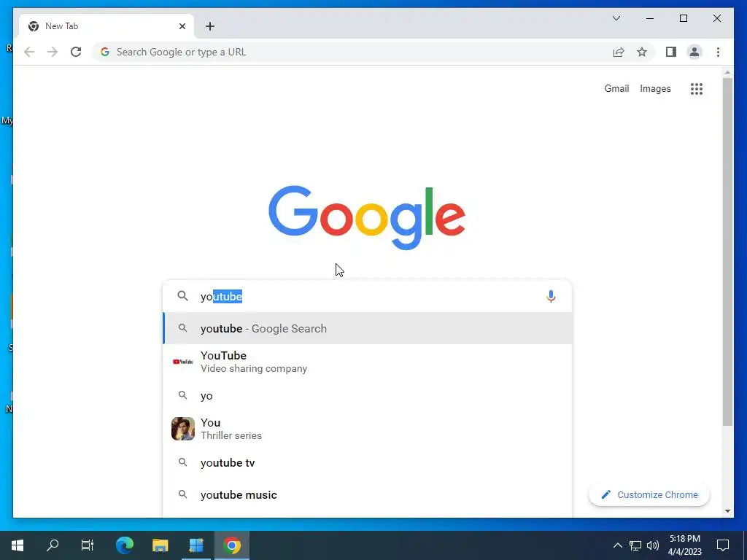Click the Customize Chrome button
The image size is (747, 560).
pyautogui.click(x=649, y=495)
